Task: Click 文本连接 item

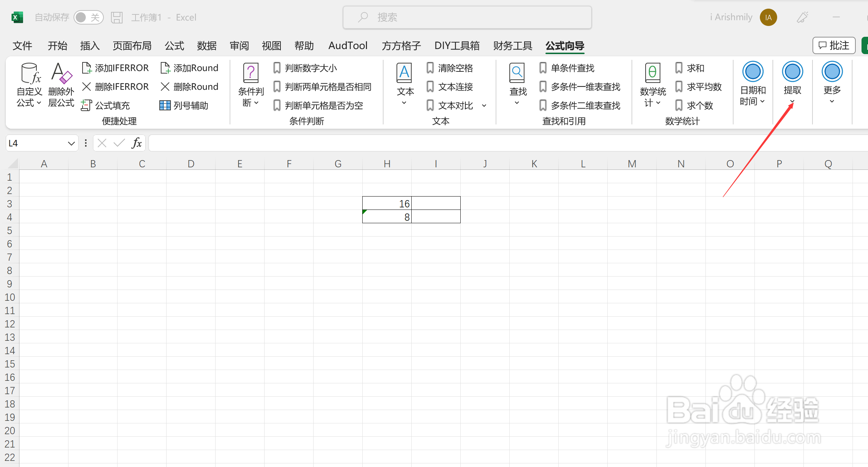Action: pos(449,87)
